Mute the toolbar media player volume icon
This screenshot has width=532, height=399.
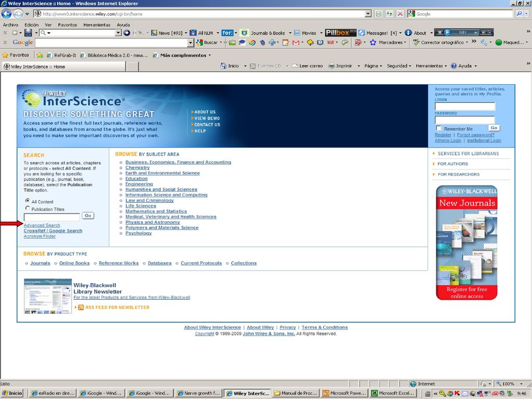point(483,33)
